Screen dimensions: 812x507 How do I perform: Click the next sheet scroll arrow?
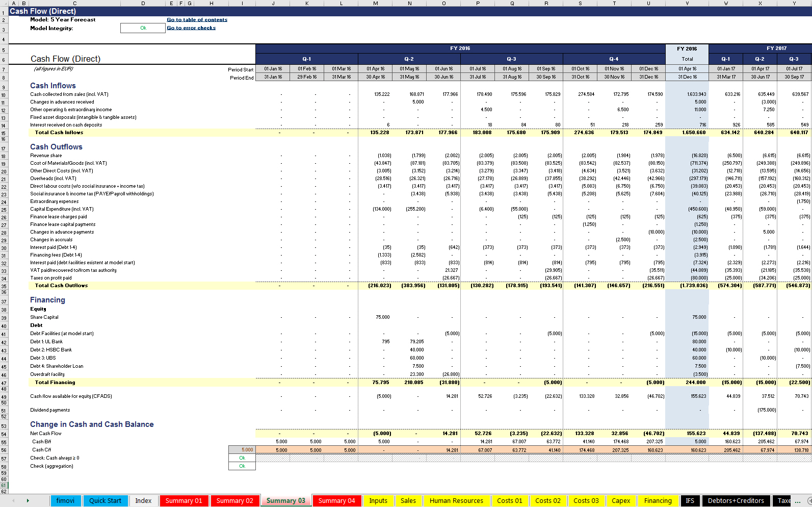coord(28,501)
